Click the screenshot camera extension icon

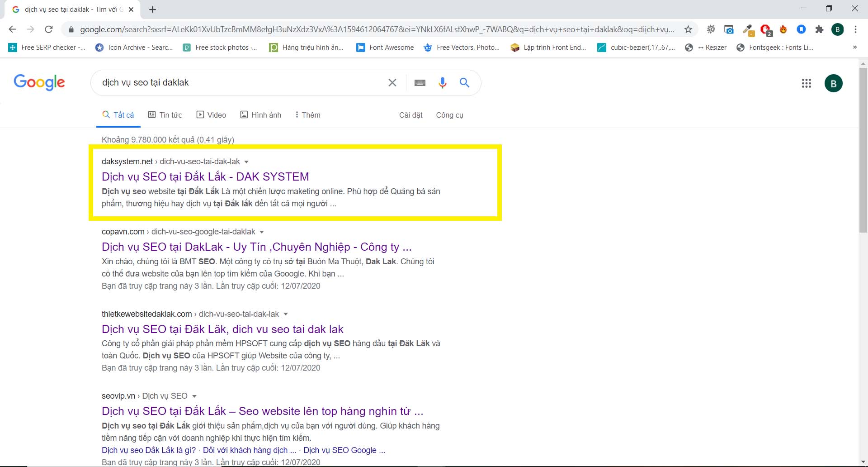point(729,29)
